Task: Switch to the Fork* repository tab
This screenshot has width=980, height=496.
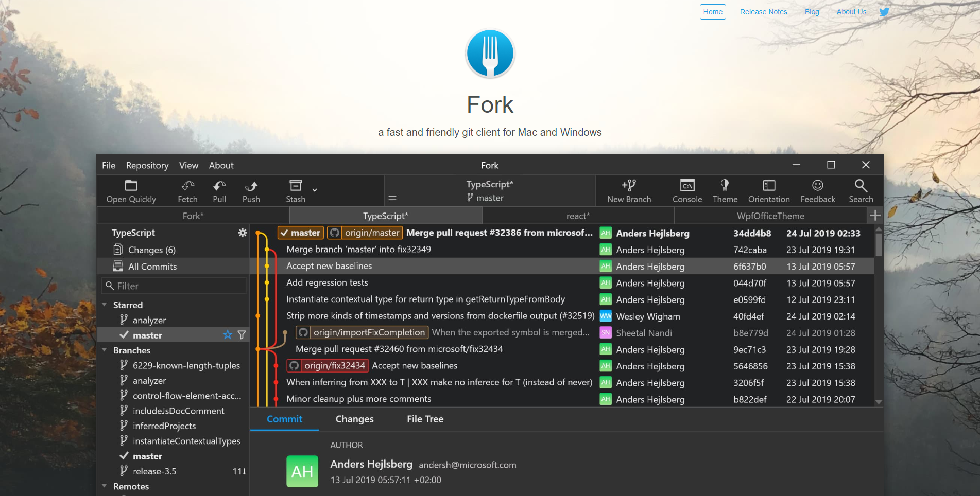Action: [x=193, y=216]
